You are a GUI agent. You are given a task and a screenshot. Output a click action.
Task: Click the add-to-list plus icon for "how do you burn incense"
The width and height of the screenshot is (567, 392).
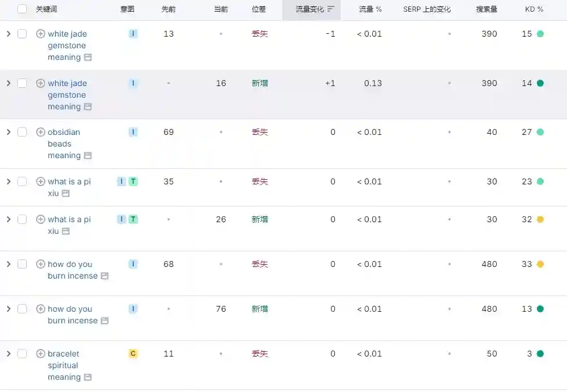[x=40, y=264]
